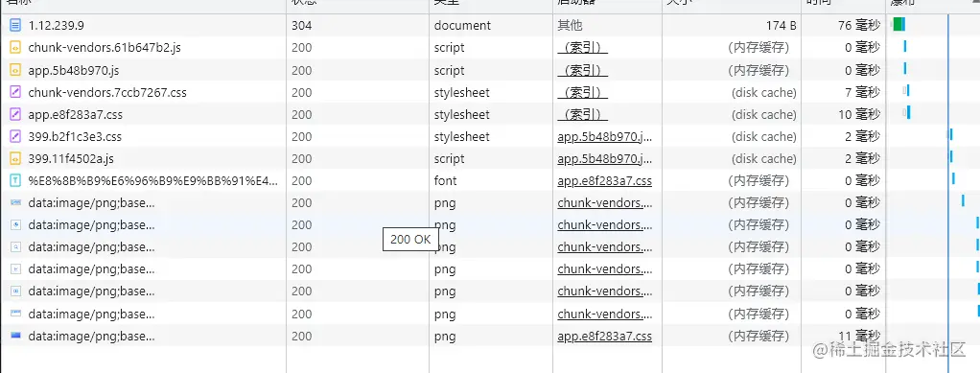Viewport: 980px width, 373px height.
Task: Click the script icon of 399.11f4502a.js
Action: 15,159
